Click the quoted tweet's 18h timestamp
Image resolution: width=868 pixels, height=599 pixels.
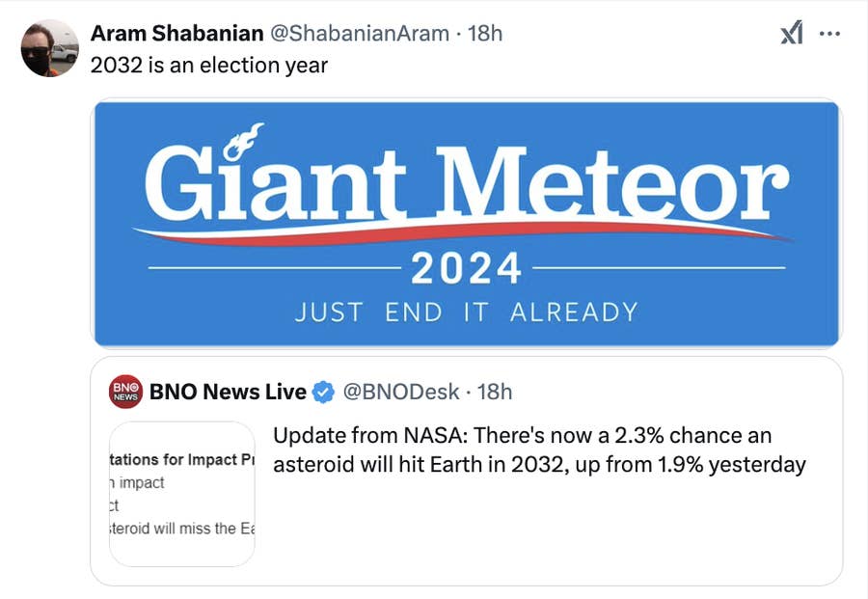click(x=496, y=392)
